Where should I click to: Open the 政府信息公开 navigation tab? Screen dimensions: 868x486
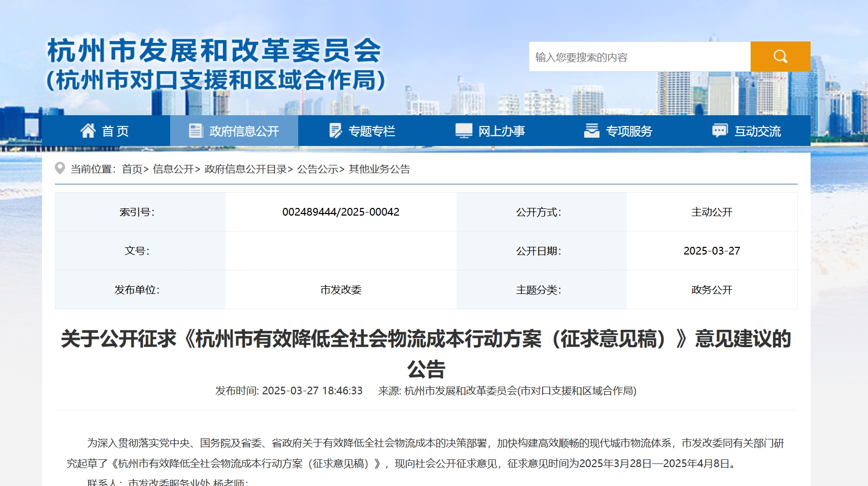244,132
